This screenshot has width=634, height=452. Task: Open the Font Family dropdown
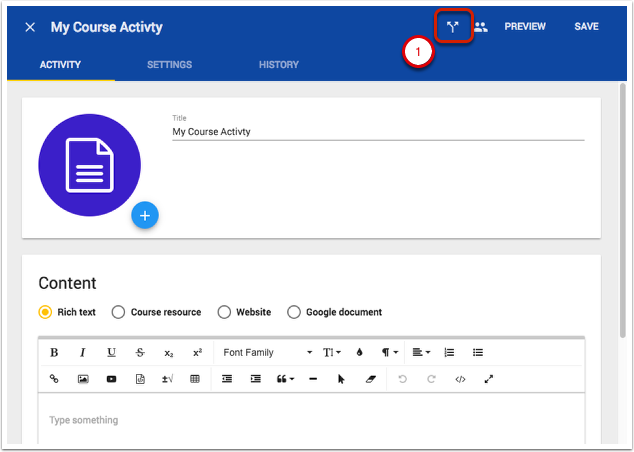click(x=267, y=353)
